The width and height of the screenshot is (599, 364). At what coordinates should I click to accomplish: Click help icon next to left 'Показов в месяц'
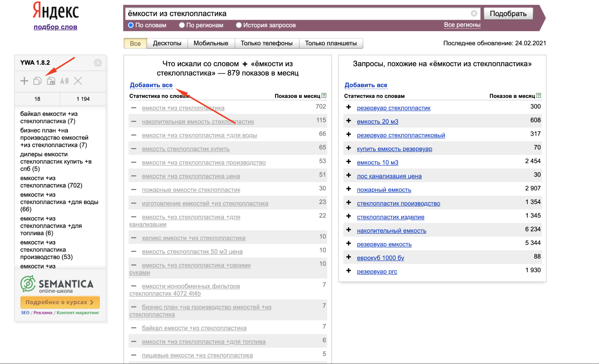324,96
